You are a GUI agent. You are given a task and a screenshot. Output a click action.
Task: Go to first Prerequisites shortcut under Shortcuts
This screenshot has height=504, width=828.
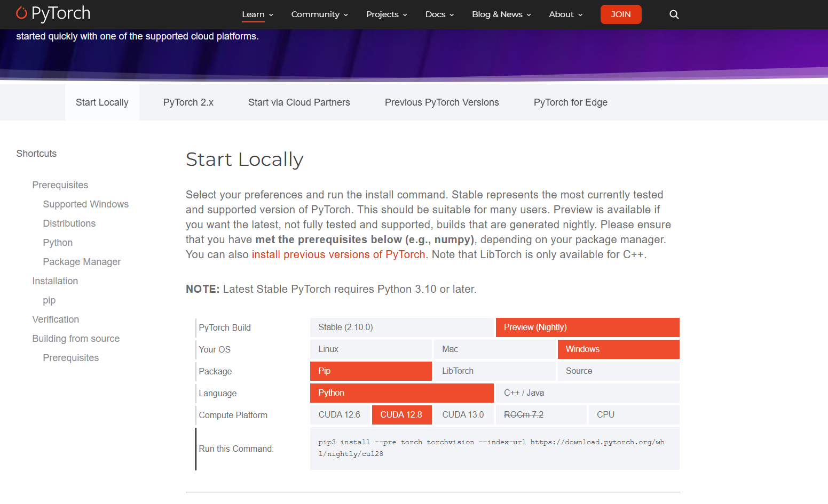coord(60,185)
